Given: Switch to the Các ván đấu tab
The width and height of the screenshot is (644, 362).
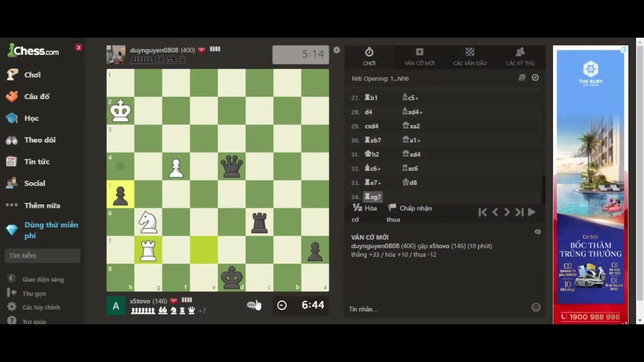Looking at the screenshot, I should click(x=470, y=56).
